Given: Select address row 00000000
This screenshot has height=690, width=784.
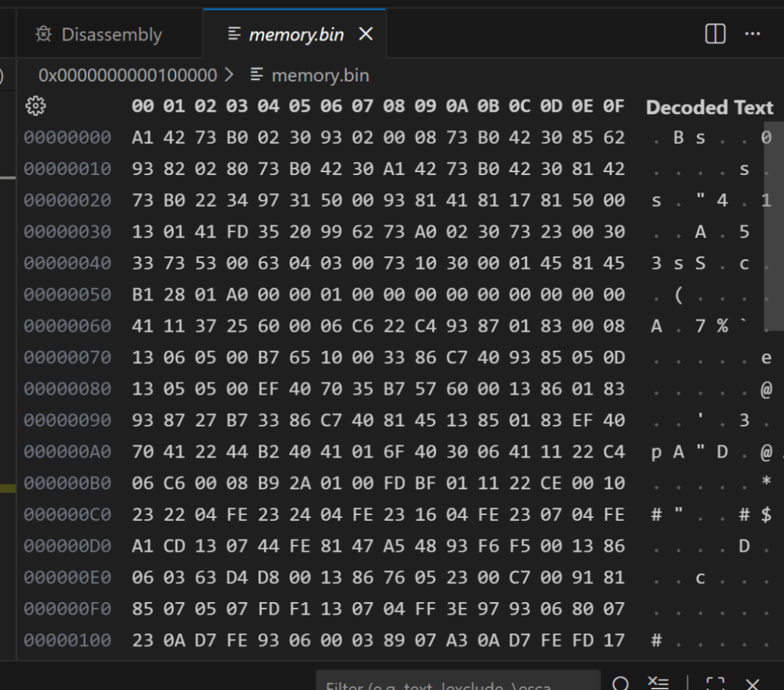Looking at the screenshot, I should (68, 137).
